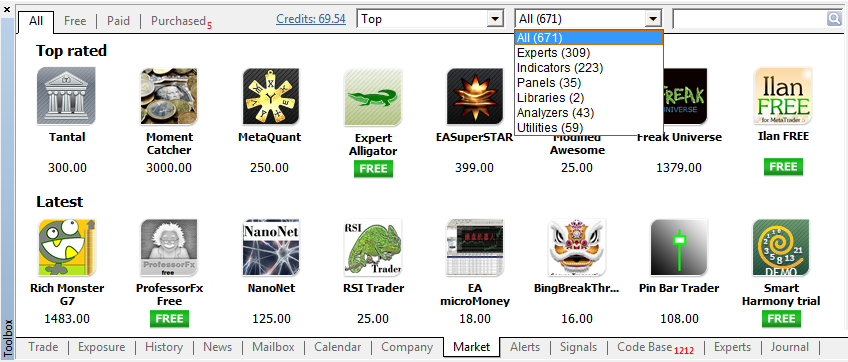Switch to the All tab
848x362 pixels.
click(x=36, y=21)
